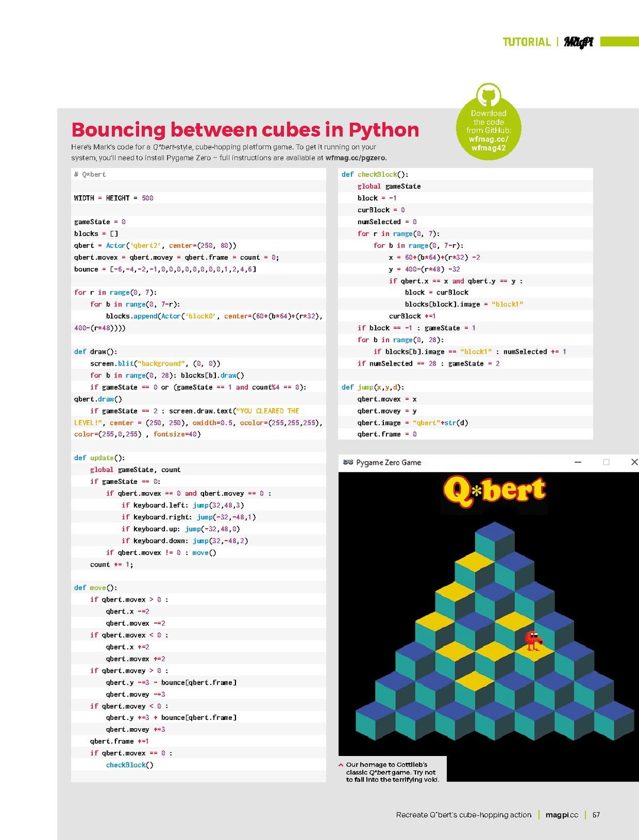Close the Pygame Zero Game window
Screen dimensions: 639x840
(x=634, y=463)
